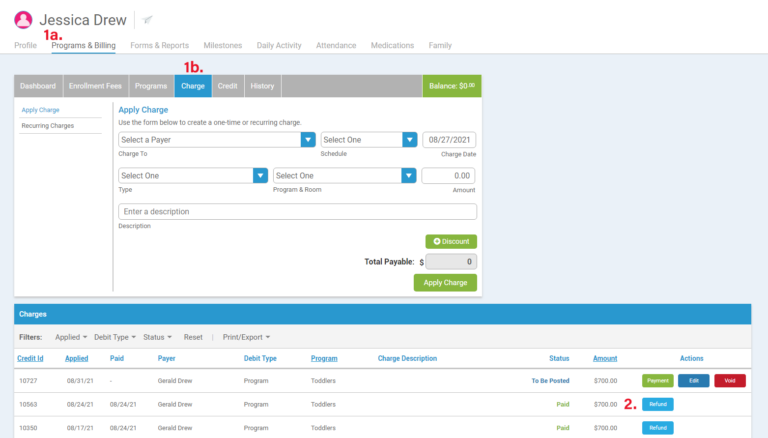Open the charge Type dropdown
768x438 pixels.
191,176
